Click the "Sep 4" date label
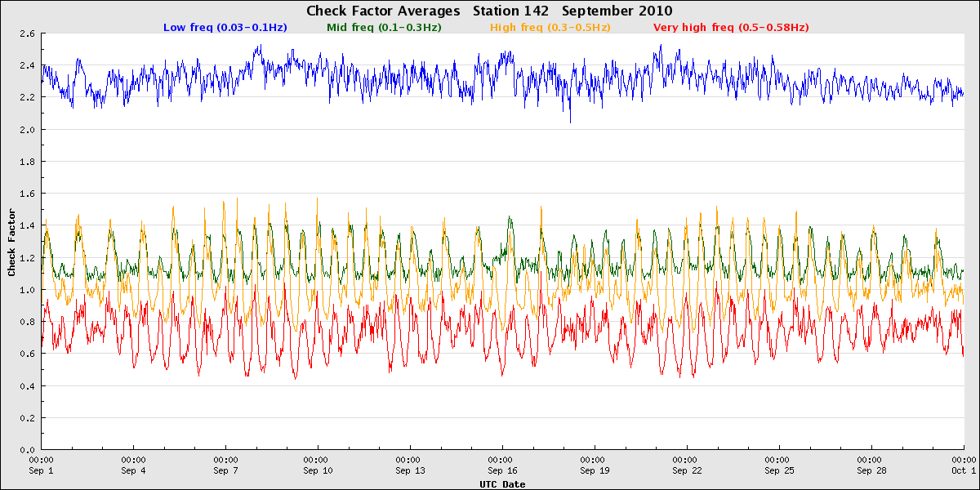The image size is (980, 490). pyautogui.click(x=133, y=471)
